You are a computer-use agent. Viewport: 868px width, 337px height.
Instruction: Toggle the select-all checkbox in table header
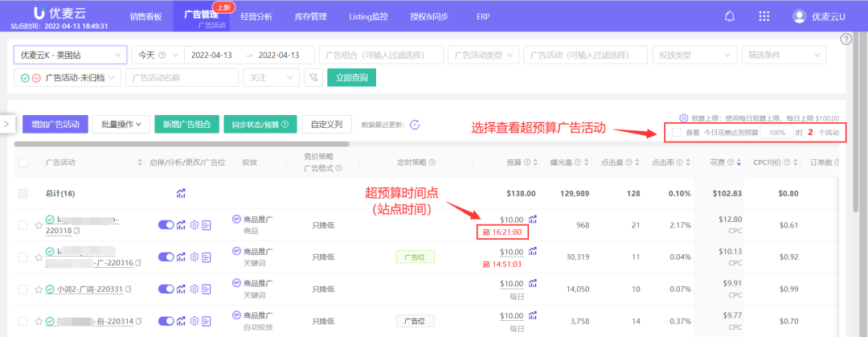[x=23, y=162]
